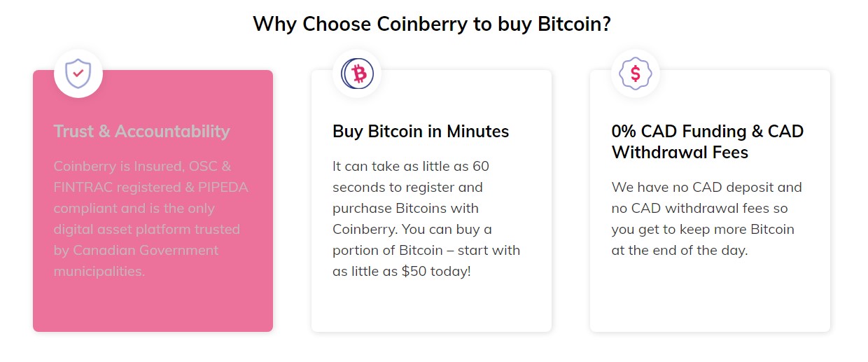The image size is (868, 362).
Task: Click the word municipalities in the pink card
Action: [x=99, y=272]
